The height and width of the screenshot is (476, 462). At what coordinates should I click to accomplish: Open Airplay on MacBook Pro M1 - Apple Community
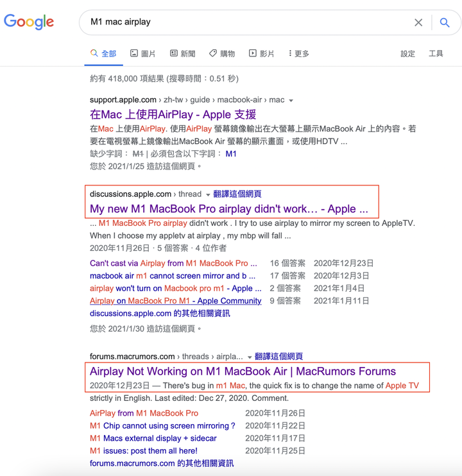tap(175, 301)
